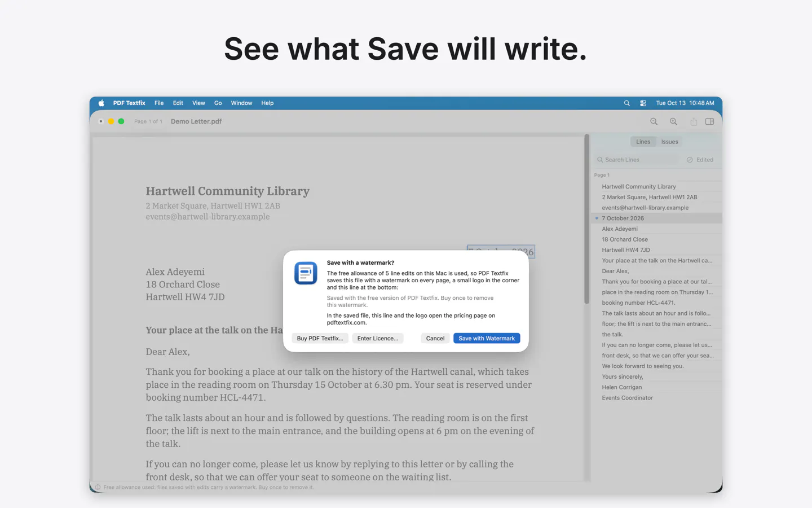
Task: Select 'the talk.' in lines list
Action: [657, 334]
